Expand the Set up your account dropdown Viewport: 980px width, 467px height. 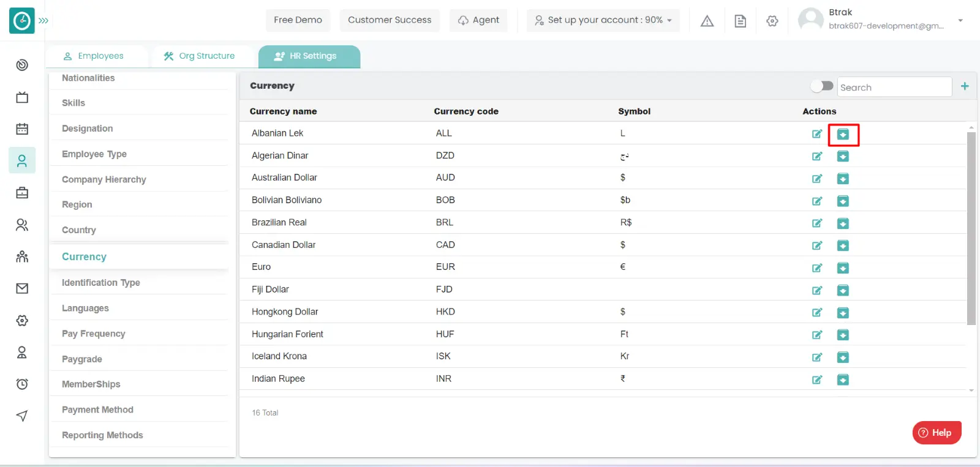click(603, 20)
